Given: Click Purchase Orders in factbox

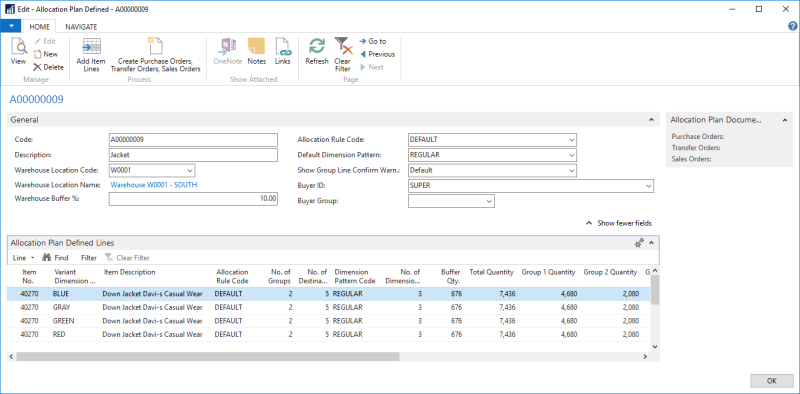Looking at the screenshot, I should click(698, 137).
